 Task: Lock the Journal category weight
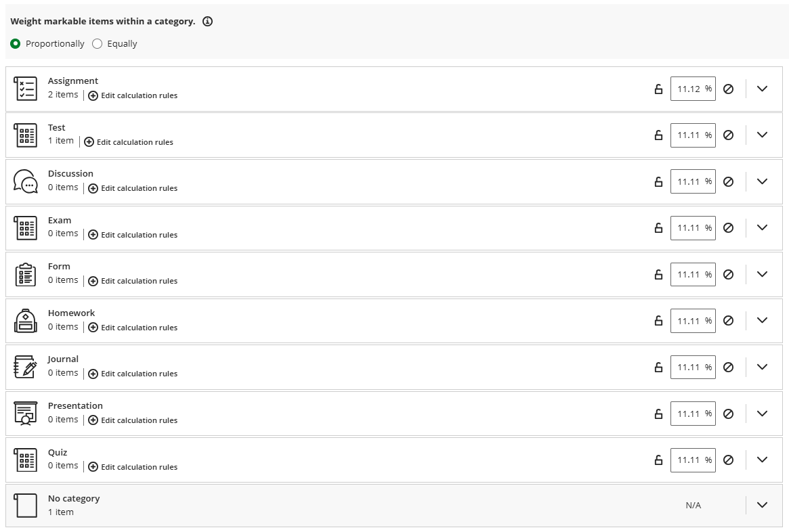tap(658, 368)
